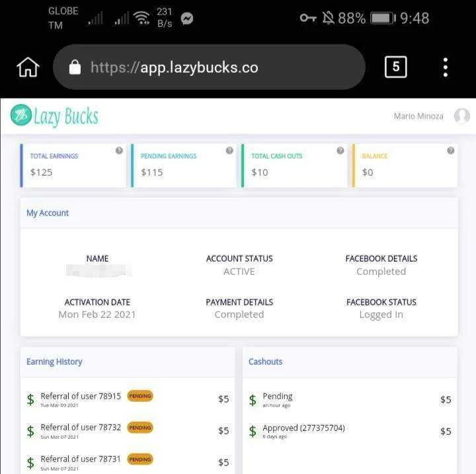Click the Facebook Status Logged In value
The image size is (476, 474).
(x=381, y=315)
